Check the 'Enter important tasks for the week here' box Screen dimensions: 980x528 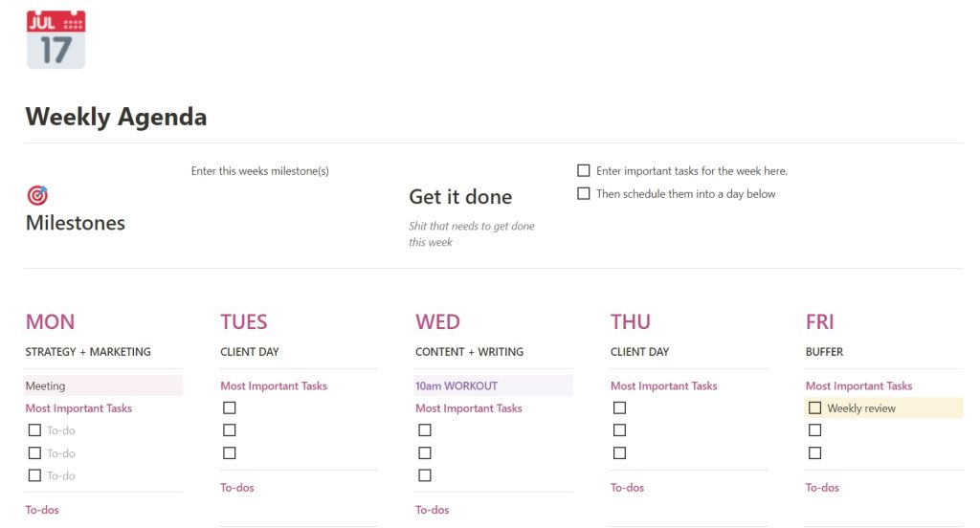[583, 170]
